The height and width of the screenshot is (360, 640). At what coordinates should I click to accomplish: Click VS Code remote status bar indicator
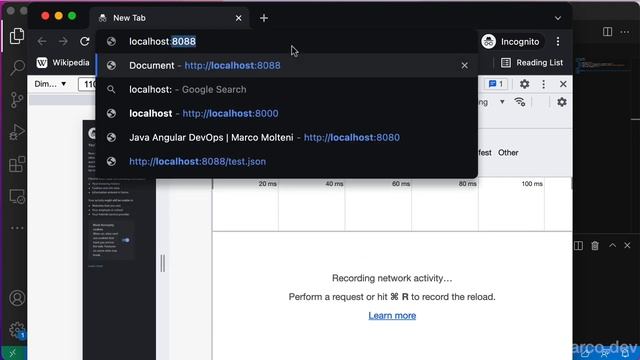coord(13,353)
